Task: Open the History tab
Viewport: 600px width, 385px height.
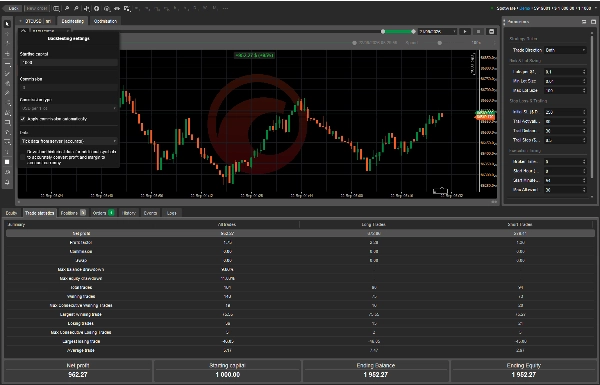Action: tap(129, 213)
